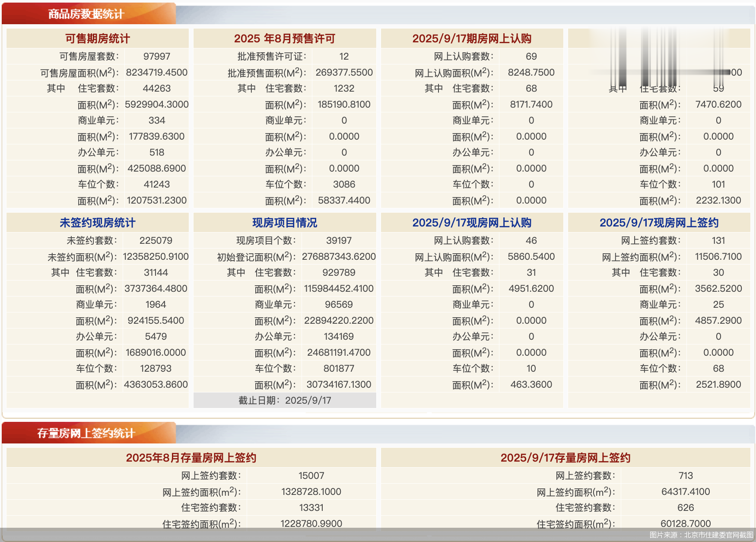Click the 可售房屋套数 value 97997
The width and height of the screenshot is (756, 542).
pyautogui.click(x=157, y=56)
